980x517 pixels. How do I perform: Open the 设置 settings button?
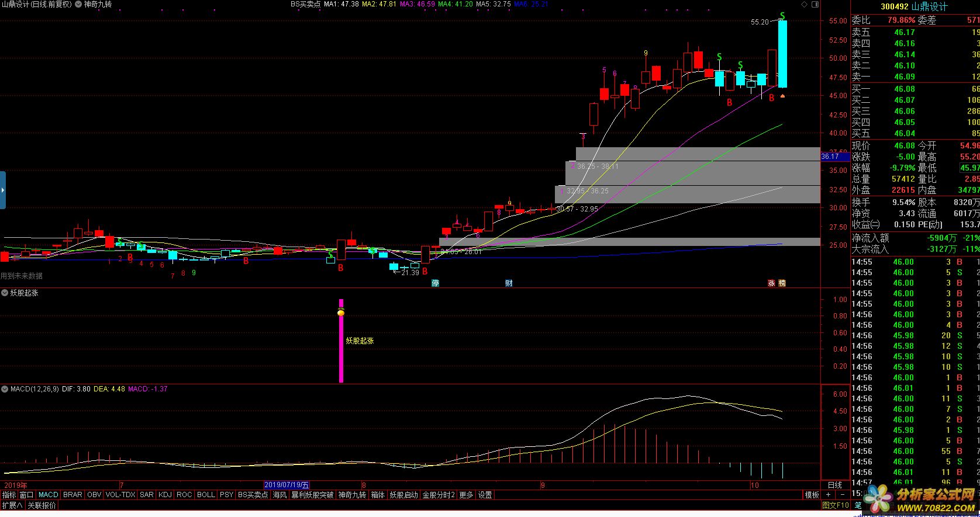[485, 495]
